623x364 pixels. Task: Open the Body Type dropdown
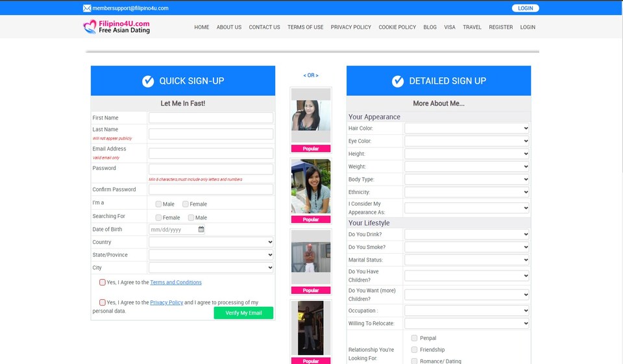coord(467,179)
